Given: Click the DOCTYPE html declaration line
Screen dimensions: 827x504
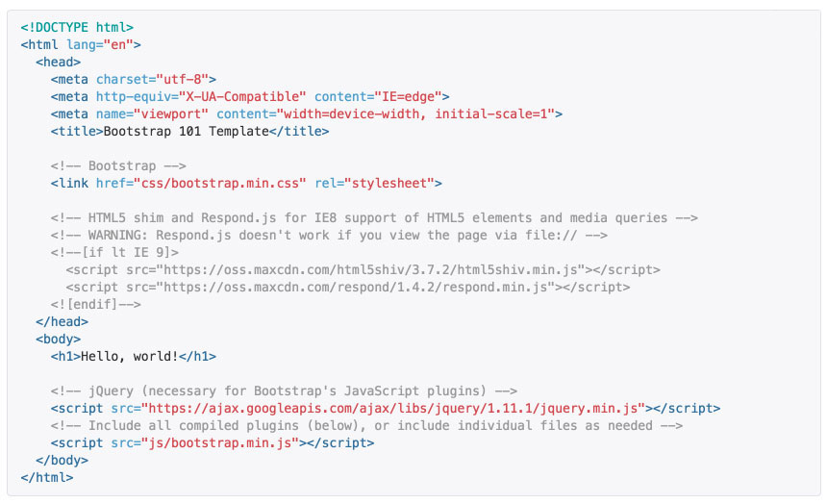Looking at the screenshot, I should [77, 28].
